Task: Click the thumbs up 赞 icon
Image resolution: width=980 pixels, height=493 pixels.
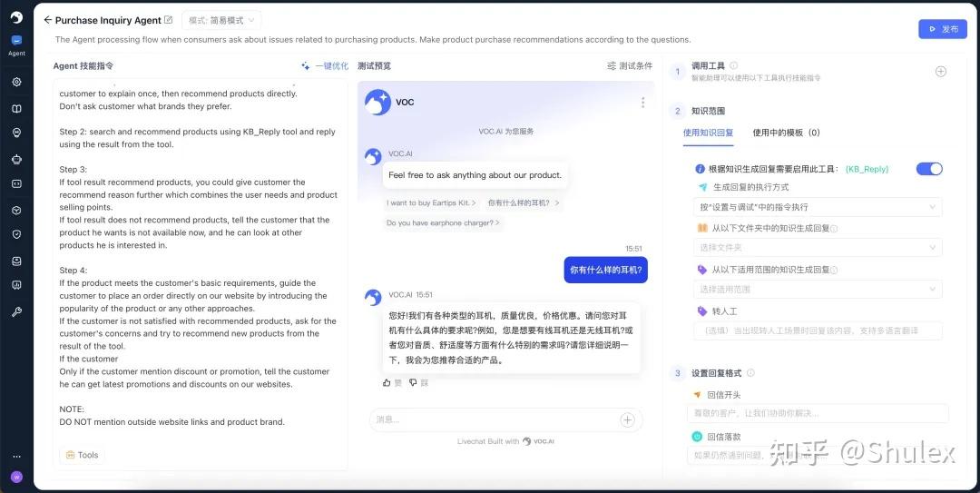Action: (387, 382)
